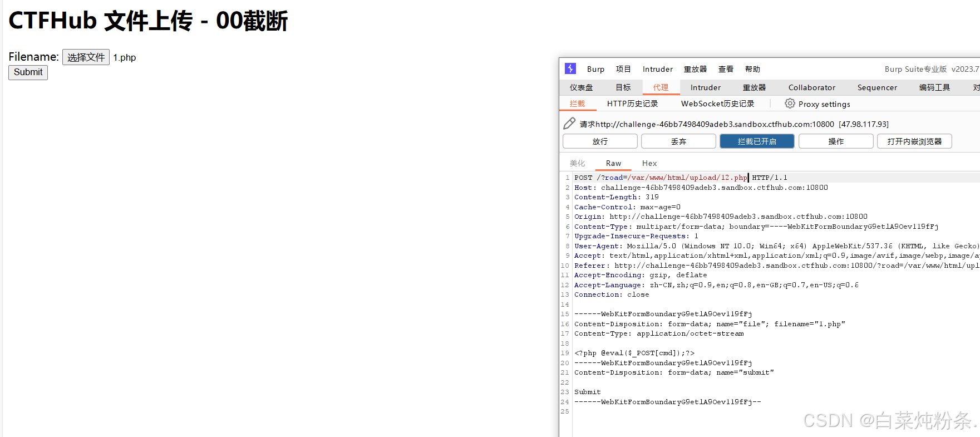Click the Referer header line
Viewport: 980px width, 437px height.
[776, 266]
